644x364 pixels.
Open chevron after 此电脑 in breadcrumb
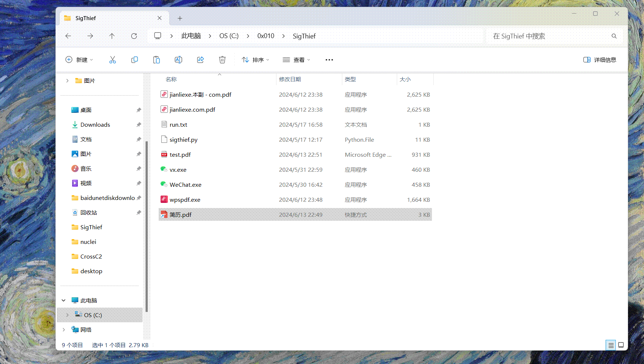click(x=210, y=36)
